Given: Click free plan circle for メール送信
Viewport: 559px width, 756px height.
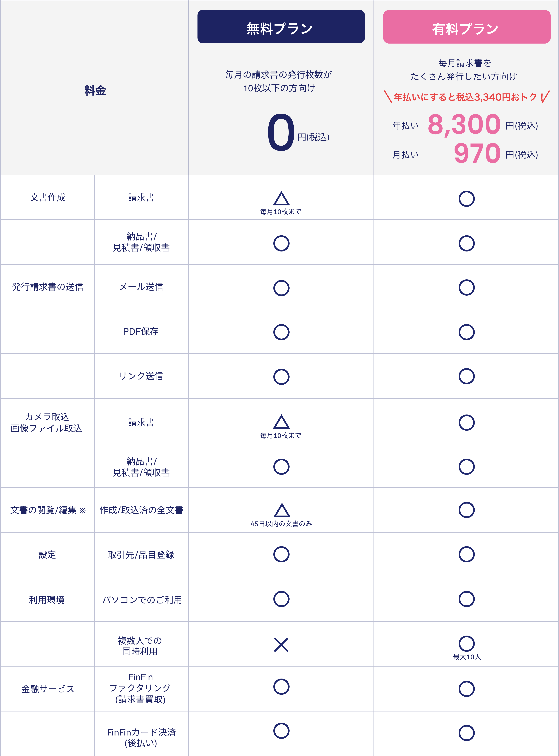Looking at the screenshot, I should coord(281,288).
